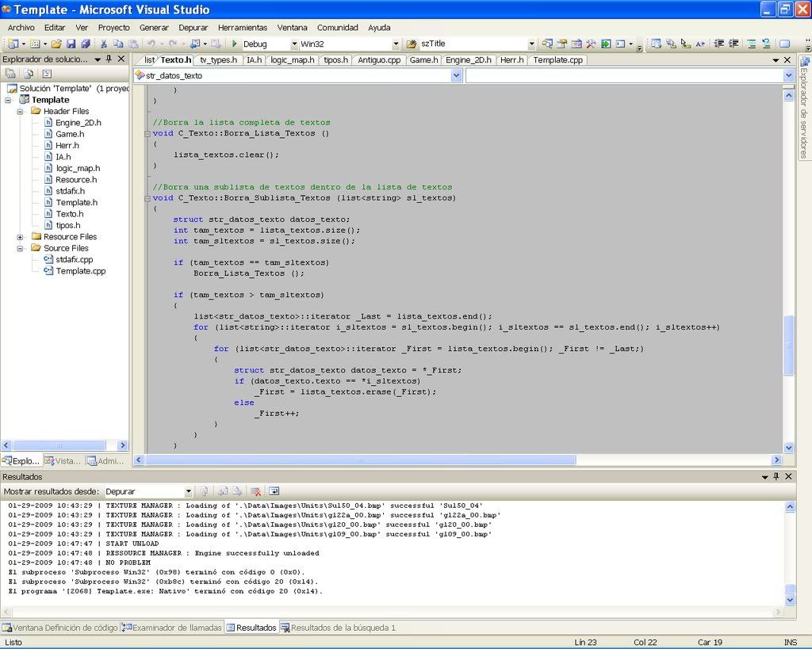Open the Debug configuration dropdown

tap(294, 44)
